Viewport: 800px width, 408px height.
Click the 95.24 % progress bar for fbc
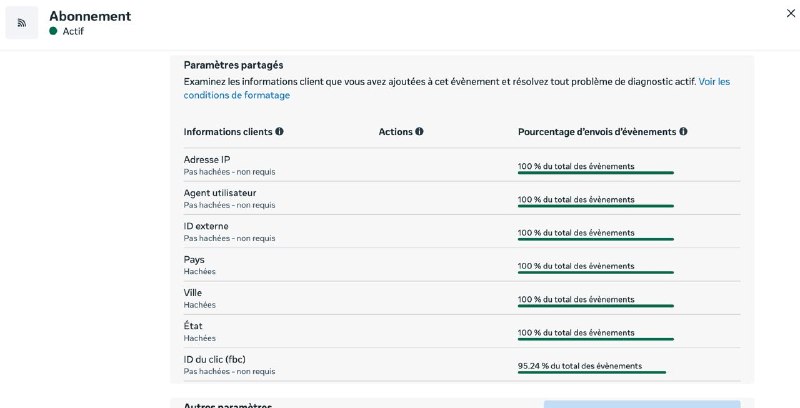[591, 372]
